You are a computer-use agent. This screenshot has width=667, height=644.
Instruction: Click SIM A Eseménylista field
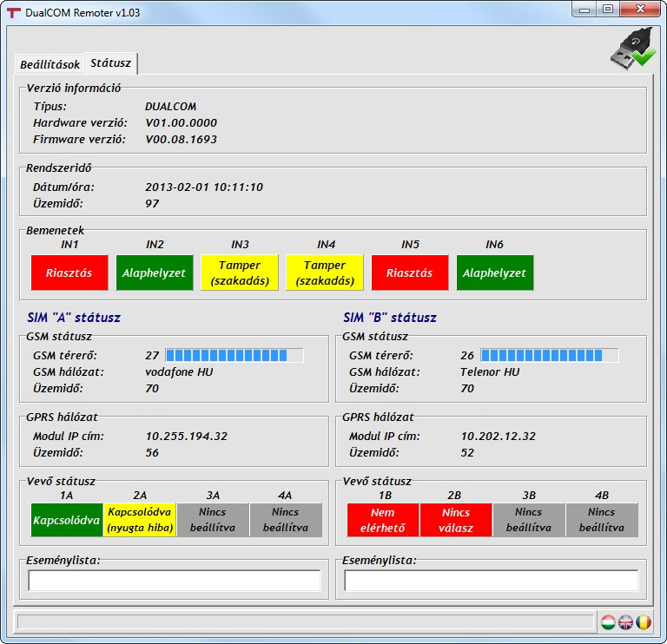175,581
